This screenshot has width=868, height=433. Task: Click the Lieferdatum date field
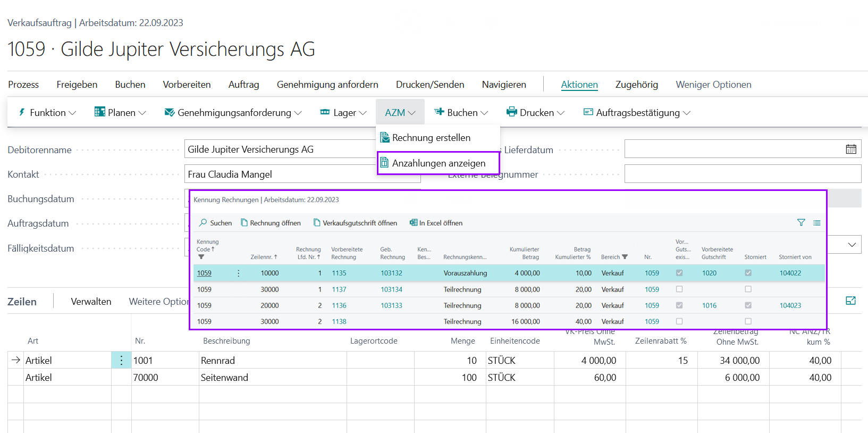coord(743,149)
